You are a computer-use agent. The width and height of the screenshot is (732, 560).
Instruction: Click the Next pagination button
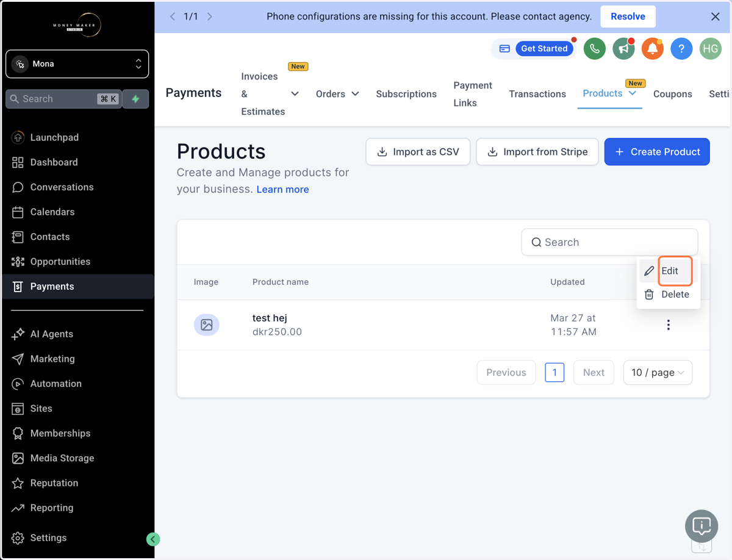(x=594, y=372)
